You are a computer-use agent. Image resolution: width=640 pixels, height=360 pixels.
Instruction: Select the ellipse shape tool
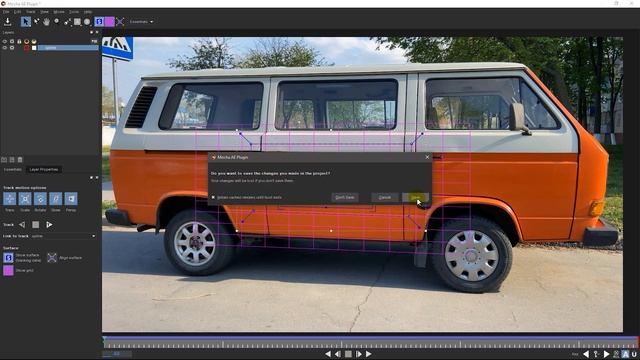click(x=87, y=22)
